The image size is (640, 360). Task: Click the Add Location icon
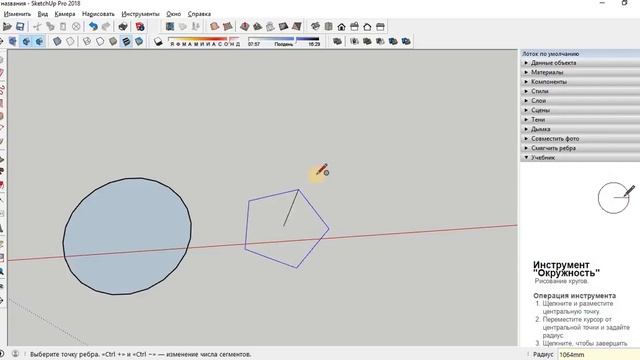point(170,27)
